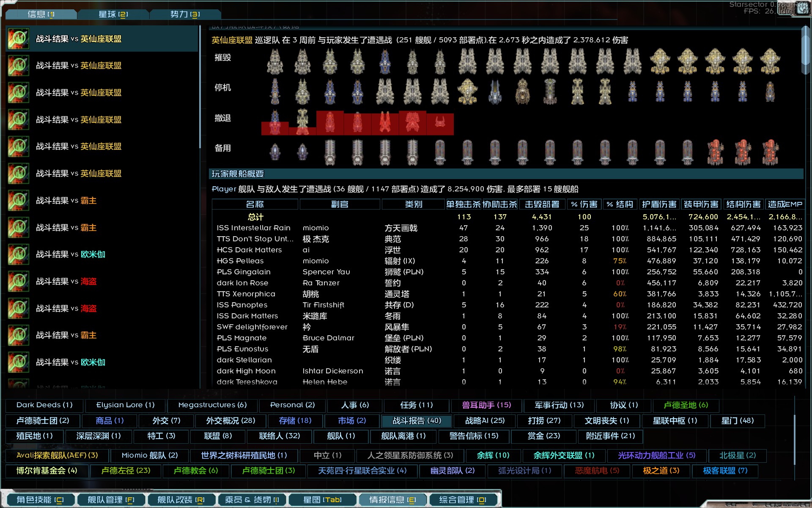812x508 pixels.
Task: Toggle the 联络人 (32) tag filter
Action: tap(279, 436)
